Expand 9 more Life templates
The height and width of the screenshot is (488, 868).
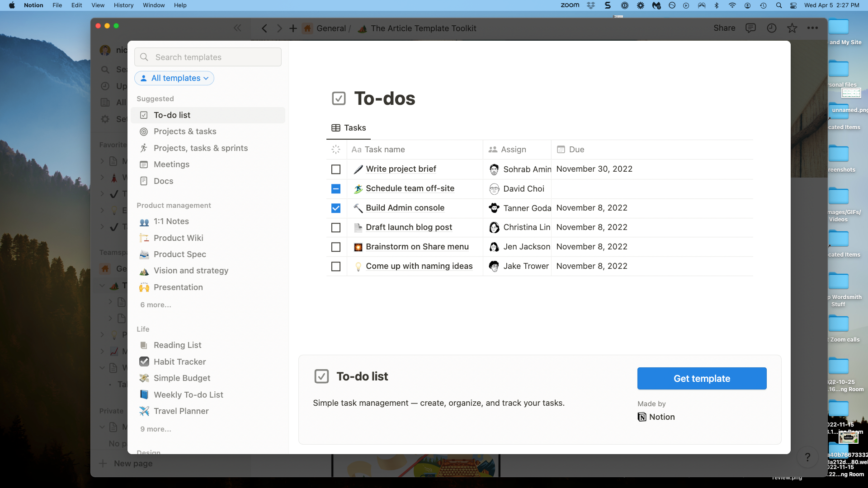click(156, 429)
